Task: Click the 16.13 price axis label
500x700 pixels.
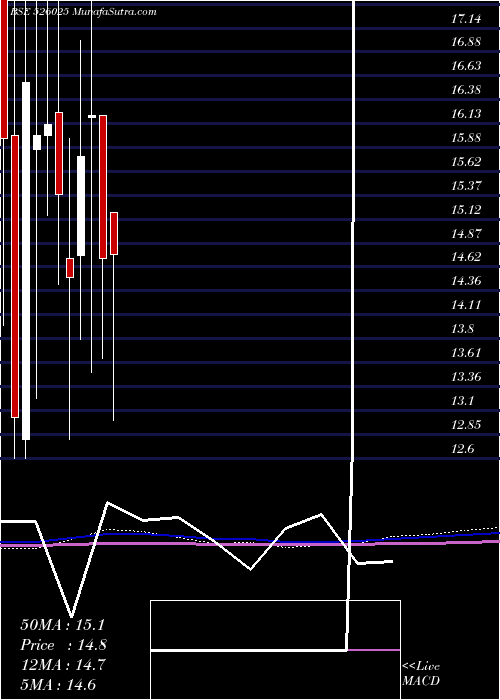Action: pyautogui.click(x=466, y=114)
